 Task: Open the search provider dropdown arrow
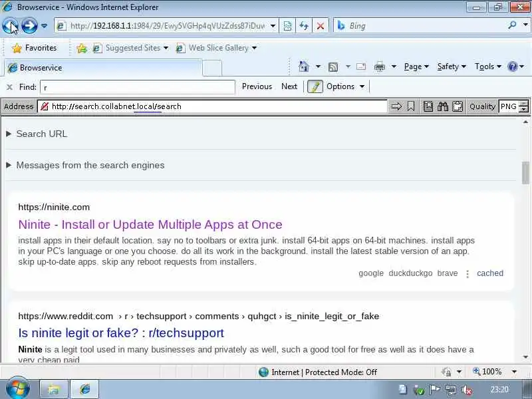coord(525,25)
